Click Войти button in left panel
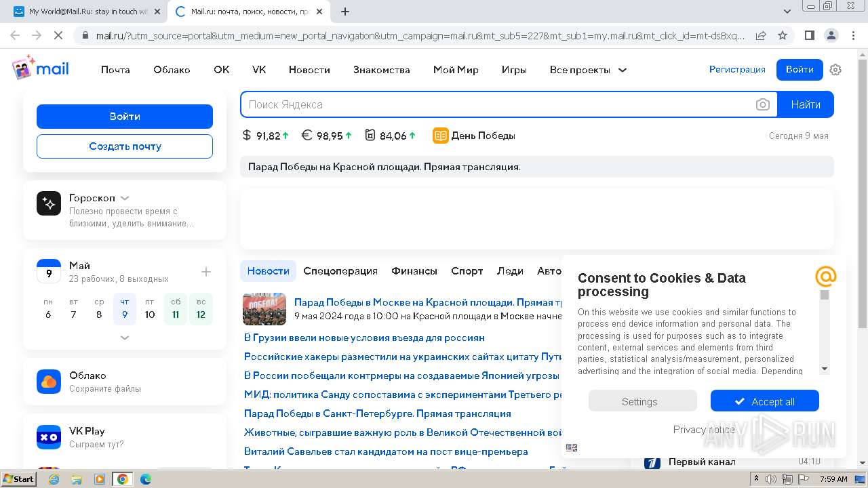Image resolution: width=868 pixels, height=488 pixels. click(125, 117)
